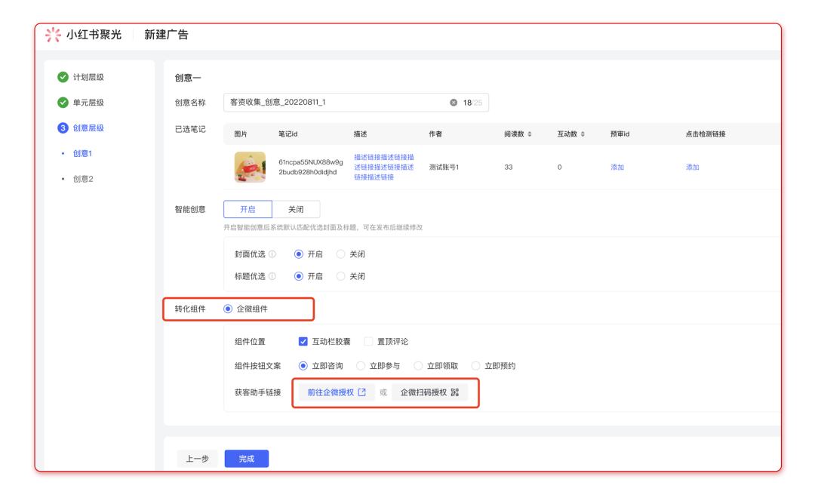Click 添加 link under 预审id
This screenshot has height=504, width=815.
pyautogui.click(x=617, y=167)
